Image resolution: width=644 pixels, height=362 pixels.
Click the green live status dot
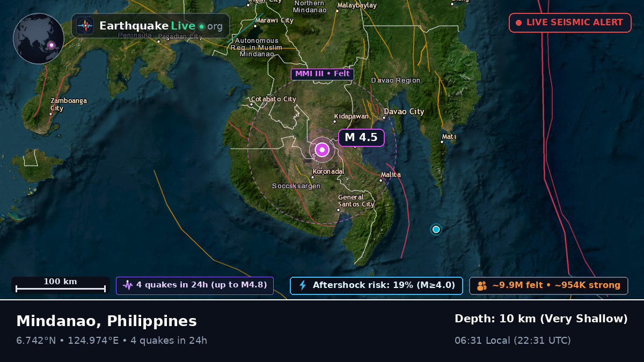[x=201, y=26]
